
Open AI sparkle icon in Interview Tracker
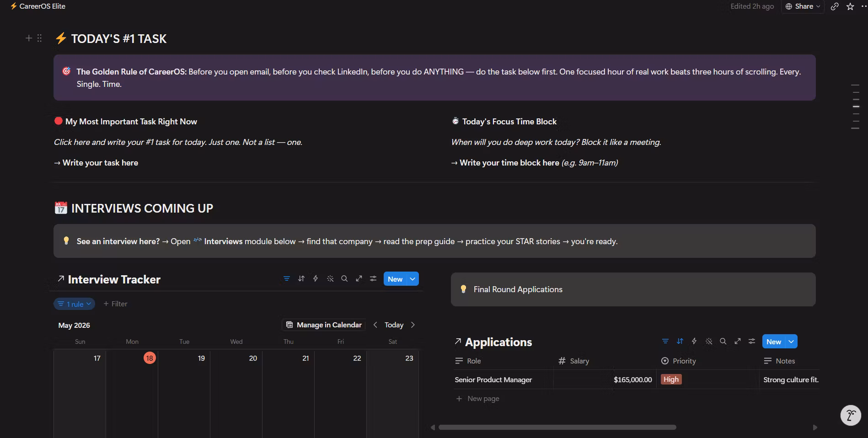pyautogui.click(x=330, y=279)
